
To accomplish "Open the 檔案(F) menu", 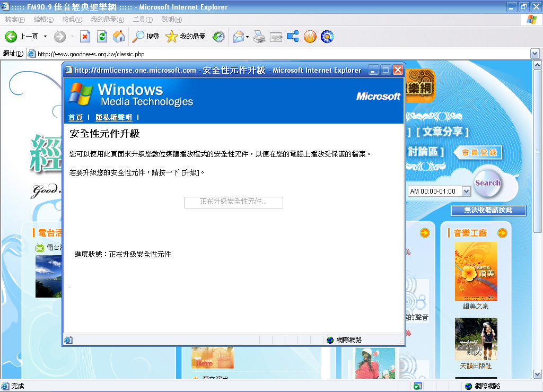I will coord(15,20).
